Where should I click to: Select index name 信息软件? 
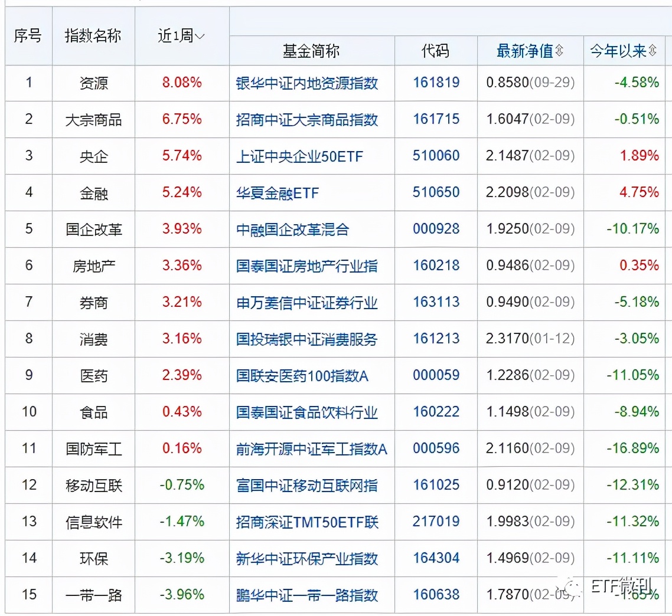pyautogui.click(x=94, y=522)
